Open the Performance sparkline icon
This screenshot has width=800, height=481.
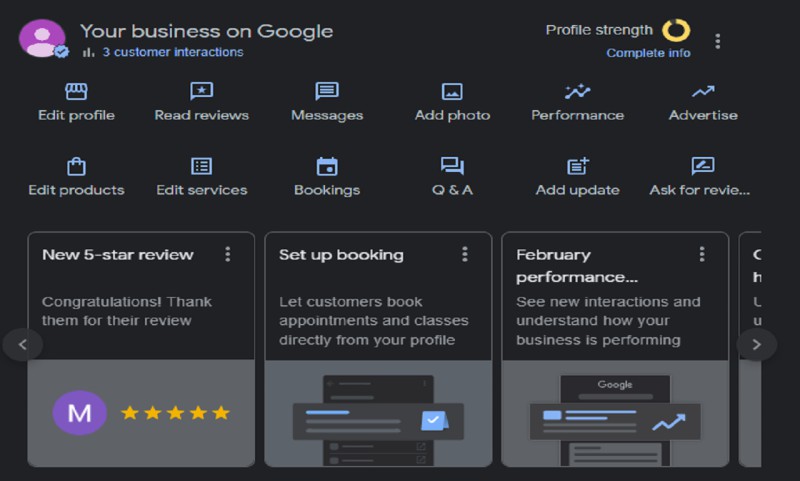coord(578,91)
